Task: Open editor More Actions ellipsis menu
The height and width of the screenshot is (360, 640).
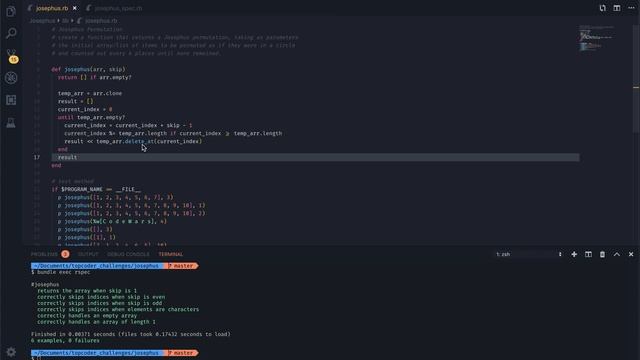Action: tap(631, 8)
